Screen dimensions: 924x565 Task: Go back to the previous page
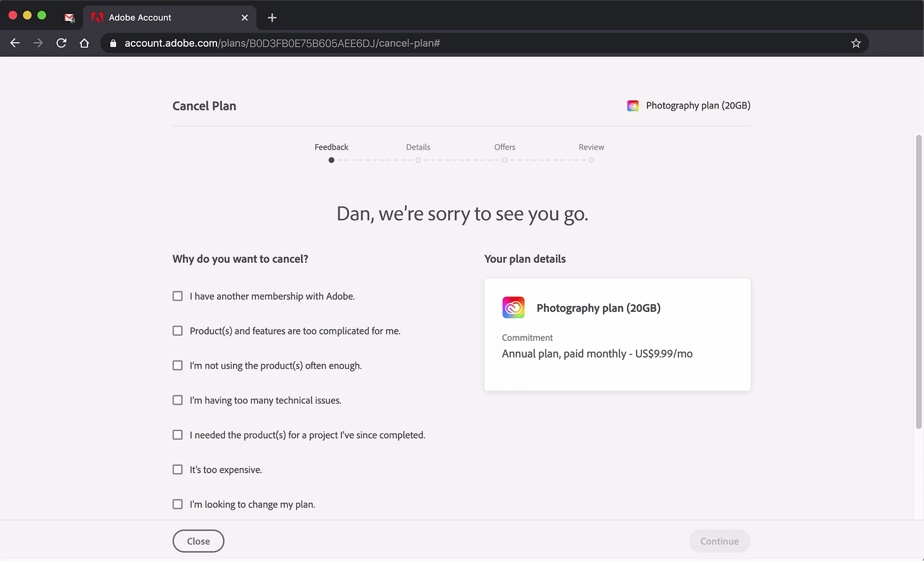pos(15,43)
